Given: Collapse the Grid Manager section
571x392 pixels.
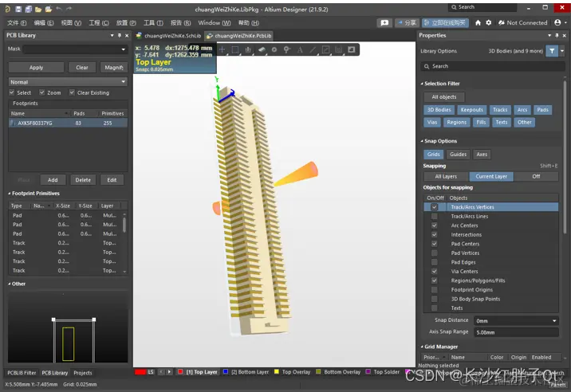Looking at the screenshot, I should point(422,347).
